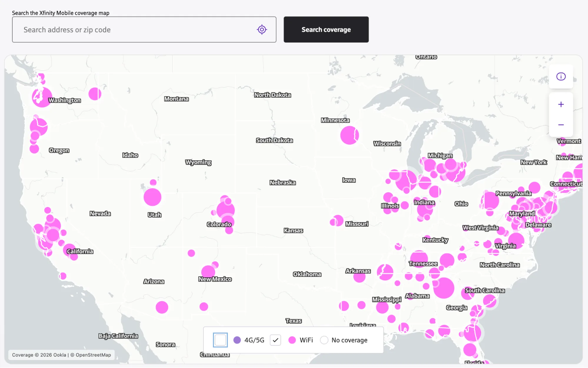
Task: Click the Alabama state label
Action: point(417,296)
